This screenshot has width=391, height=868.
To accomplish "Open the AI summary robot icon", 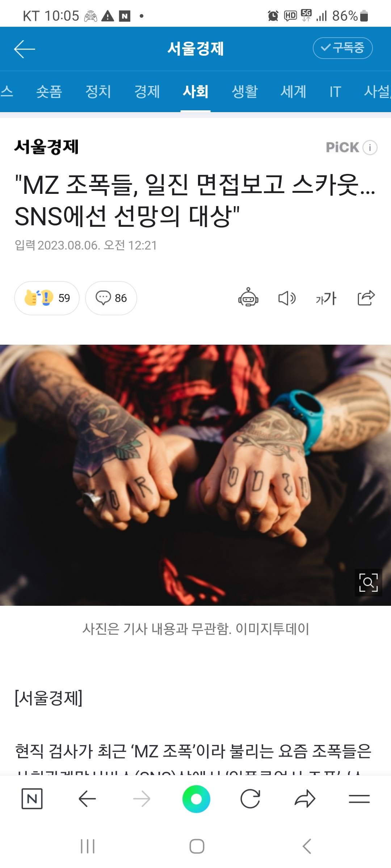I will [x=248, y=298].
